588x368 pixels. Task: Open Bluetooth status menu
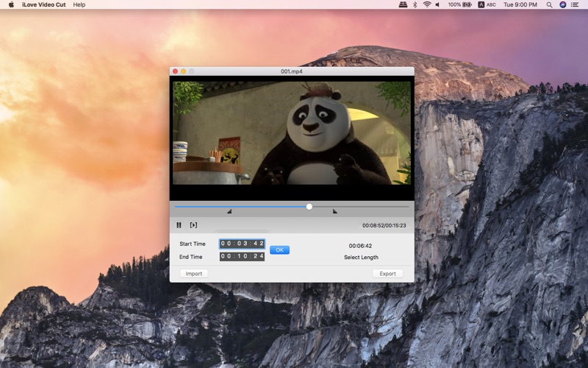pyautogui.click(x=415, y=4)
